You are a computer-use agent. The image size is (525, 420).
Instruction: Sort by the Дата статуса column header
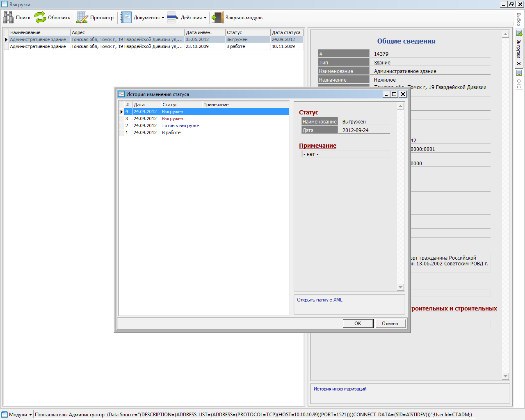pyautogui.click(x=286, y=32)
